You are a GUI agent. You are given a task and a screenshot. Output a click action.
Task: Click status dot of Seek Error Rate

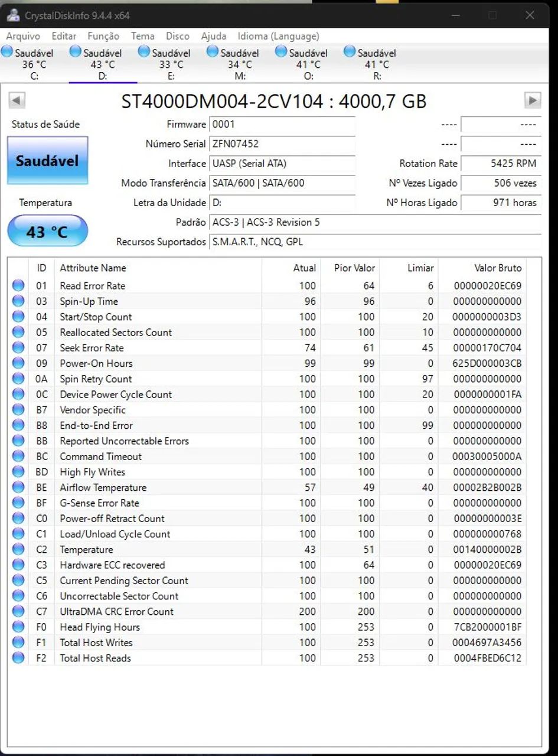point(18,348)
